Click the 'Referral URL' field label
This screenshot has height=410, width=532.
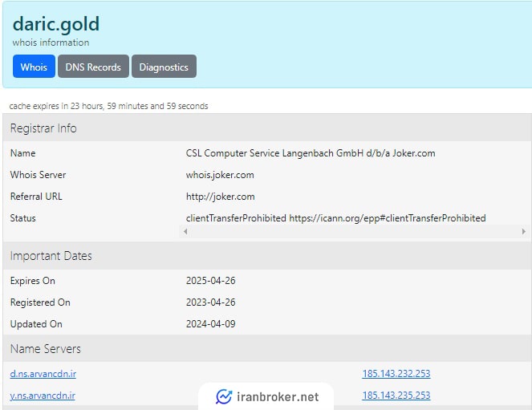coord(36,197)
